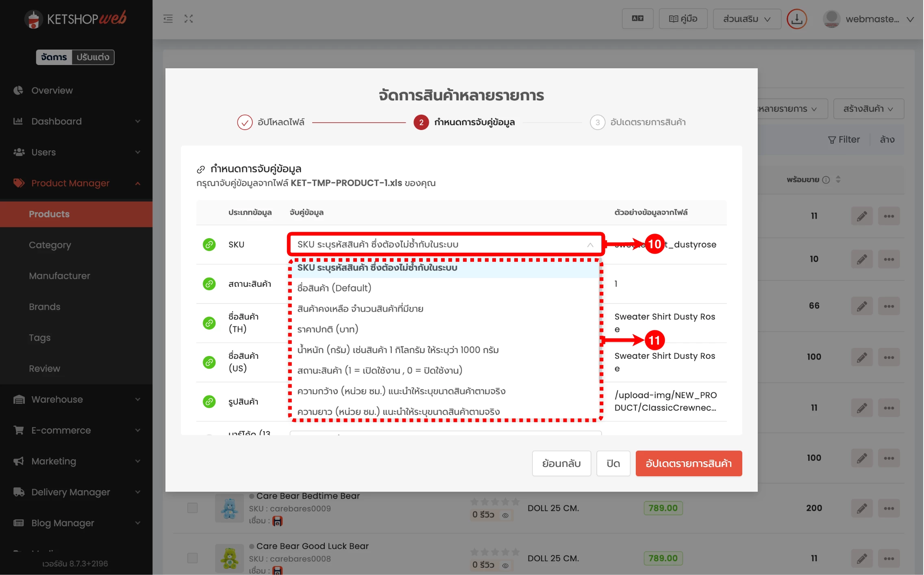Select ชื่อสินค้า (Default) option in list
The image size is (924, 575).
coord(334,288)
